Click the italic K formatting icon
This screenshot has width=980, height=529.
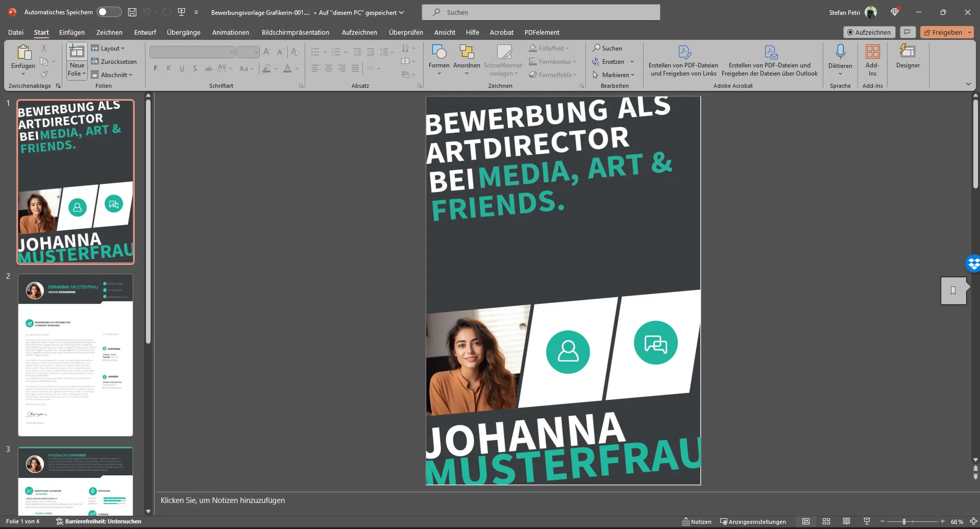point(168,68)
